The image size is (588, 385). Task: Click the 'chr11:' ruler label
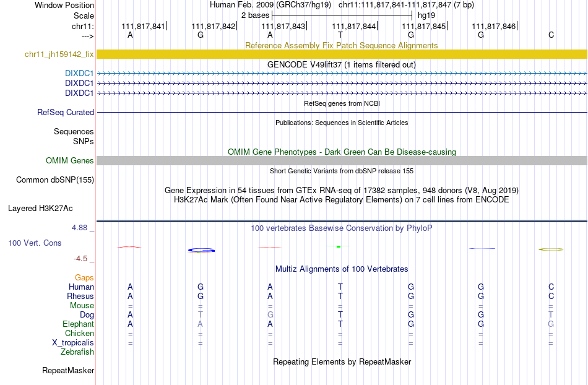(x=83, y=26)
